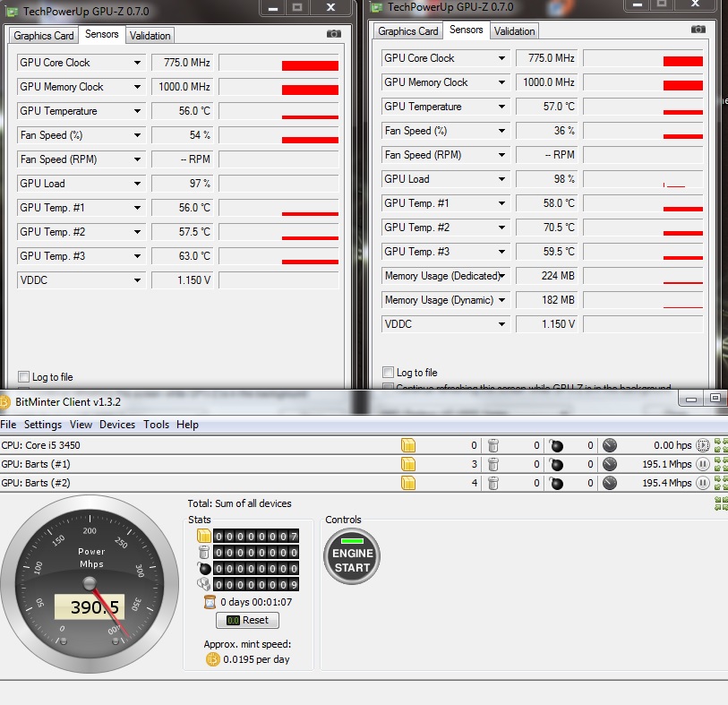Click 0.0195 per day mint speed text
This screenshot has width=728, height=705.
pyautogui.click(x=256, y=659)
